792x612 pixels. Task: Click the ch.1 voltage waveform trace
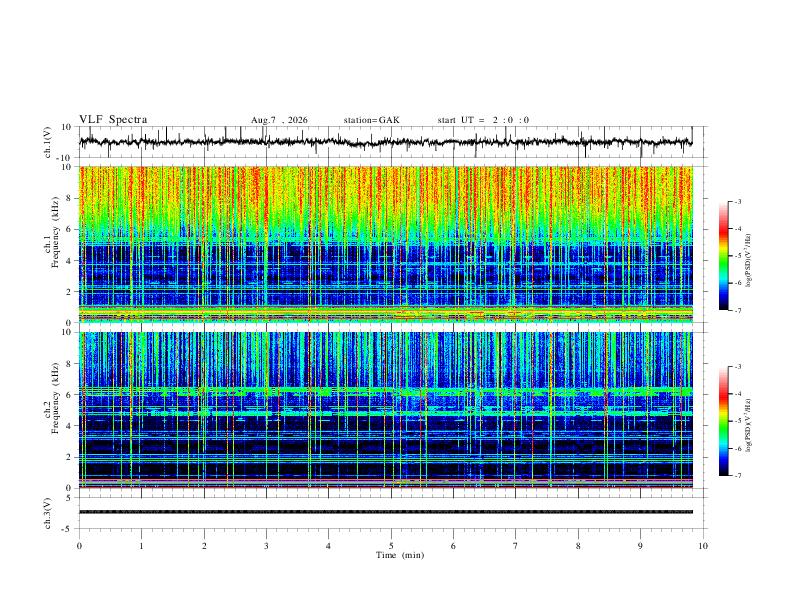(386, 142)
